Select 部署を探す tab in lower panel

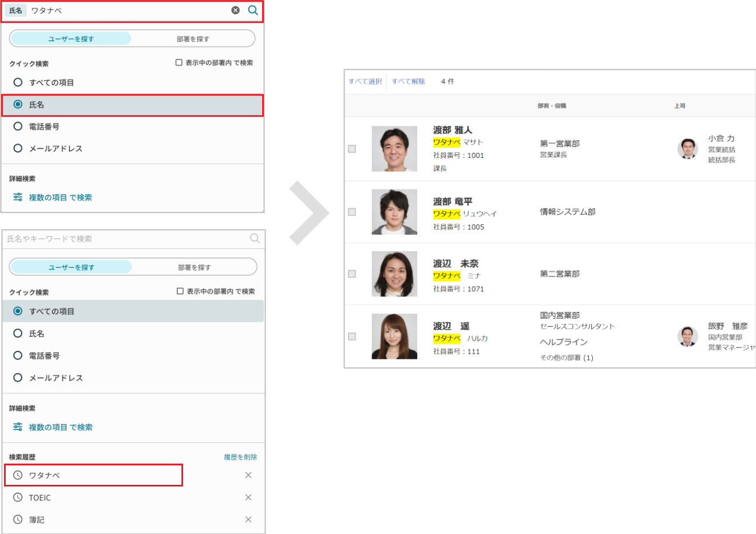click(194, 267)
